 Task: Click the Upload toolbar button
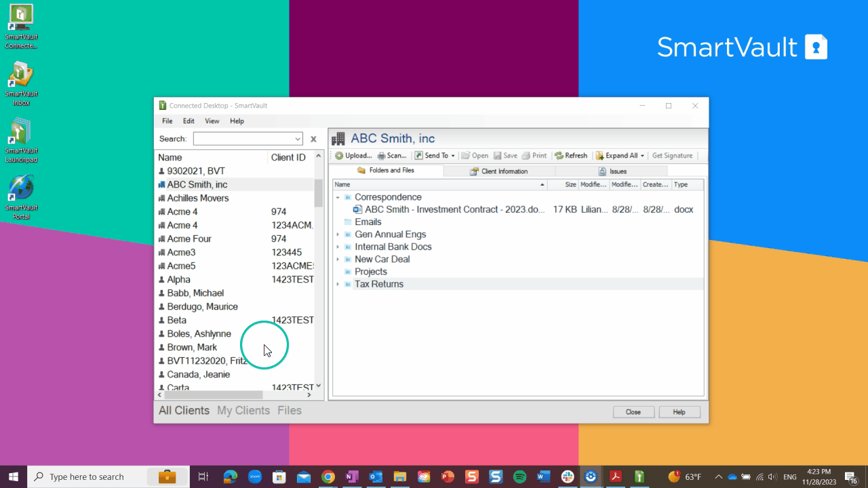(353, 156)
